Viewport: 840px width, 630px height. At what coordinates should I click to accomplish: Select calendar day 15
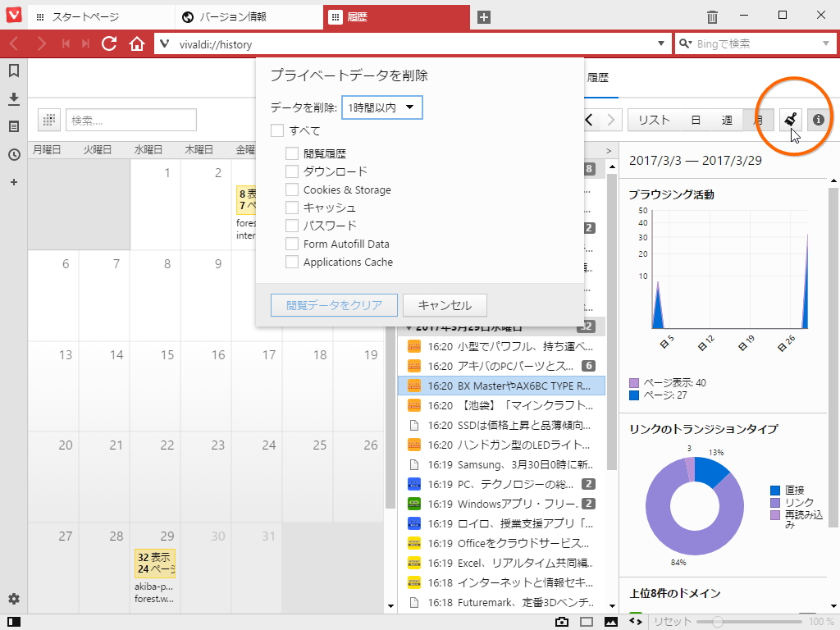155,386
